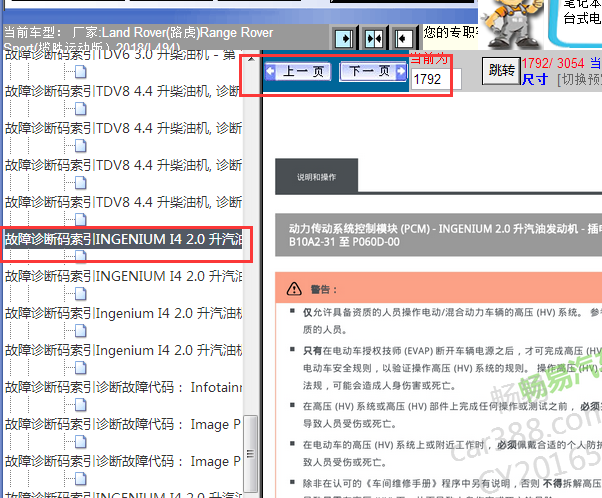Click the [切换预 link beside 尺寸
The width and height of the screenshot is (602, 498).
(579, 80)
